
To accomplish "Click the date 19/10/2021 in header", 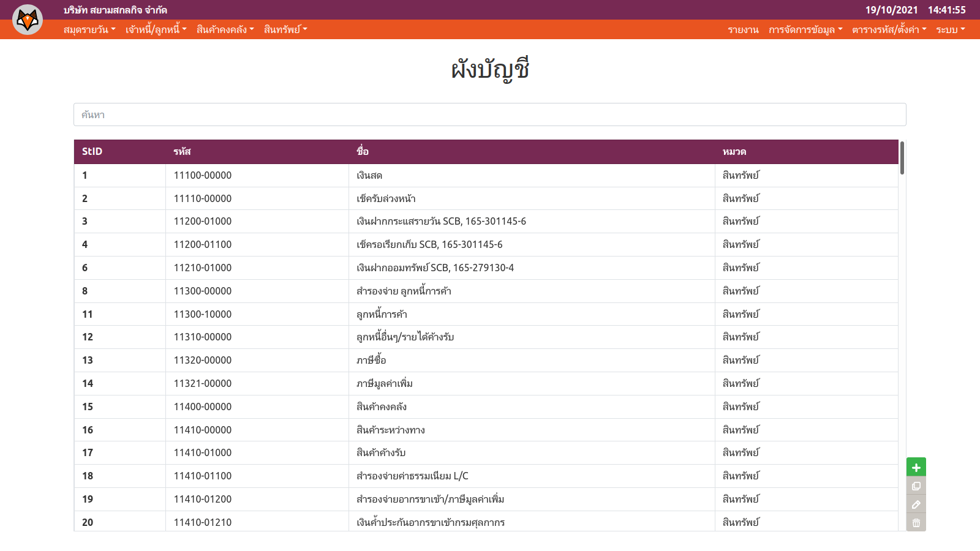I will (x=891, y=10).
